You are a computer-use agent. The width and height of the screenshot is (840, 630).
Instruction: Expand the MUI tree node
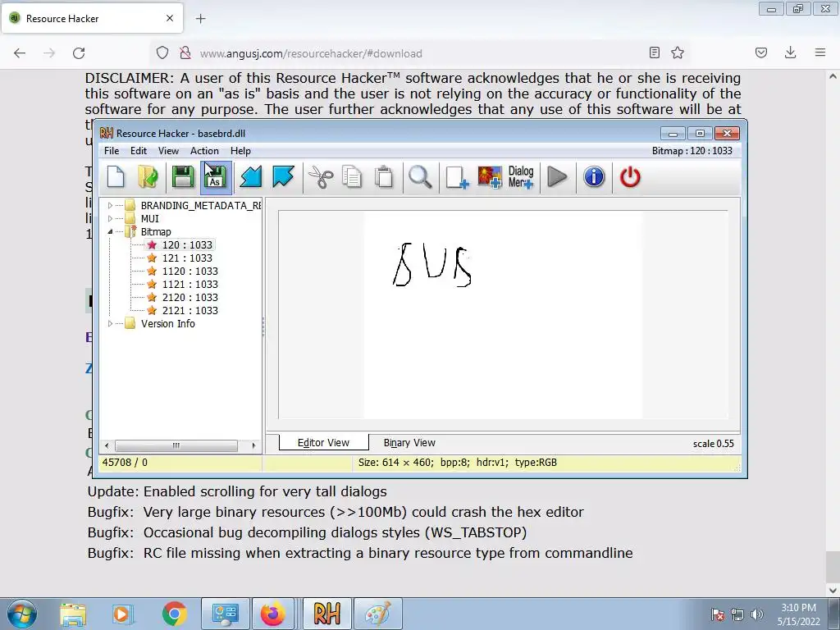[111, 218]
